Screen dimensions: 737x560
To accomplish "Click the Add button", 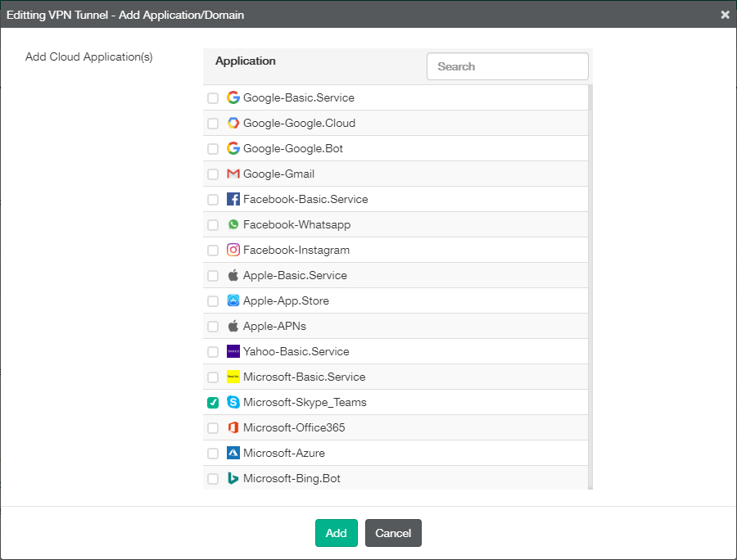I will coord(336,532).
